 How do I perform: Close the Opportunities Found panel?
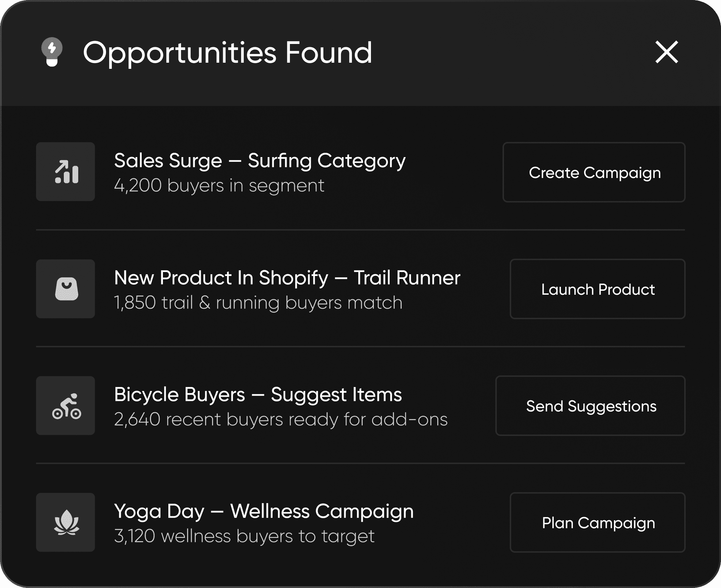(x=667, y=52)
